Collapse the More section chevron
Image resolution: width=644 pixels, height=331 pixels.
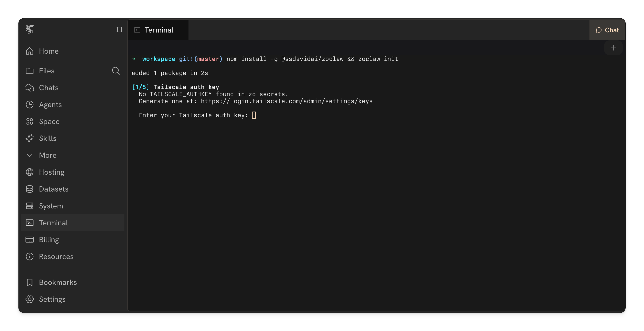pyautogui.click(x=29, y=155)
